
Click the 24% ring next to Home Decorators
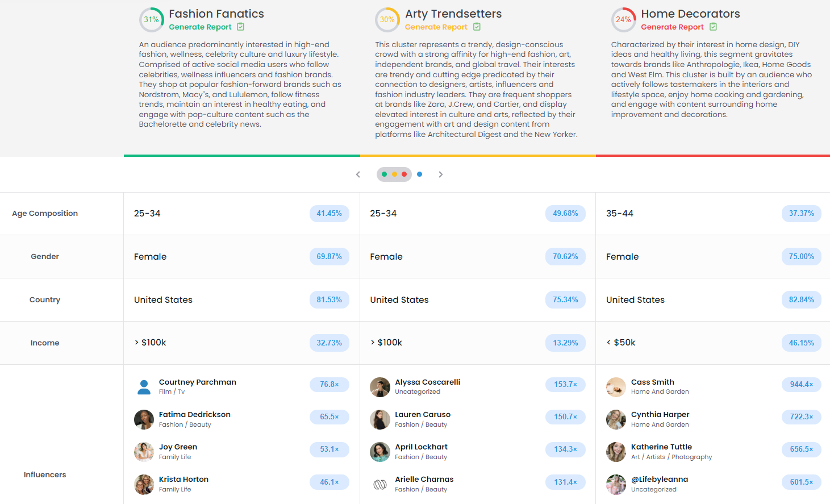point(623,19)
